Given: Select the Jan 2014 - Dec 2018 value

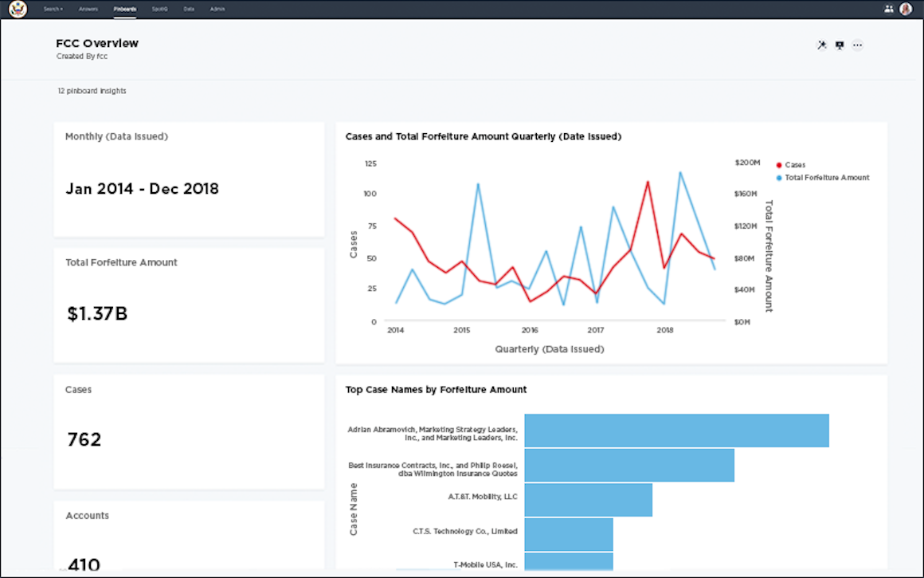Looking at the screenshot, I should (142, 189).
